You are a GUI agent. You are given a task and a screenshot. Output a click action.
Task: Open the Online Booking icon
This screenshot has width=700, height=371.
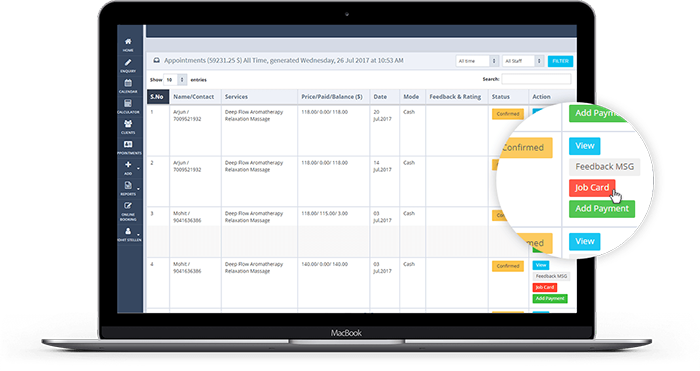[x=128, y=206]
